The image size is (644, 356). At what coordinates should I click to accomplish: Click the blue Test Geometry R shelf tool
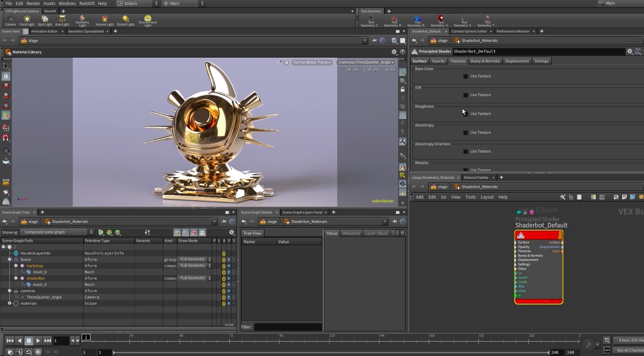point(418,21)
